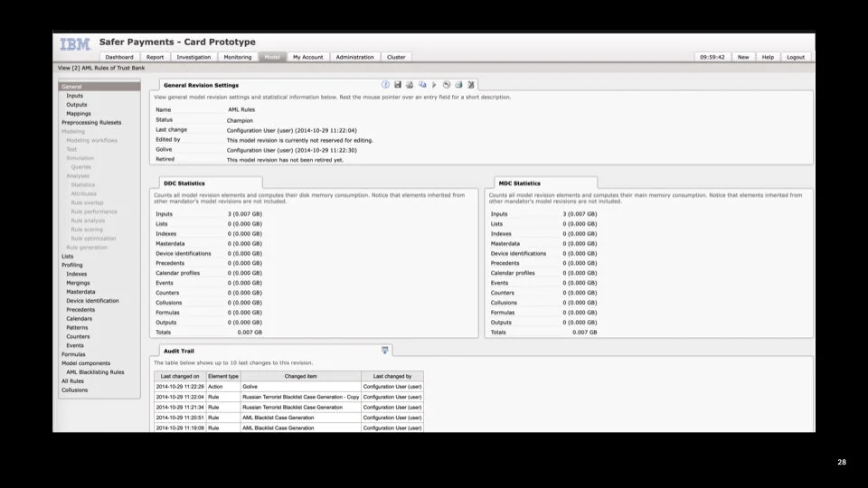Open Collusions in the sidebar
868x488 pixels.
coord(75,390)
